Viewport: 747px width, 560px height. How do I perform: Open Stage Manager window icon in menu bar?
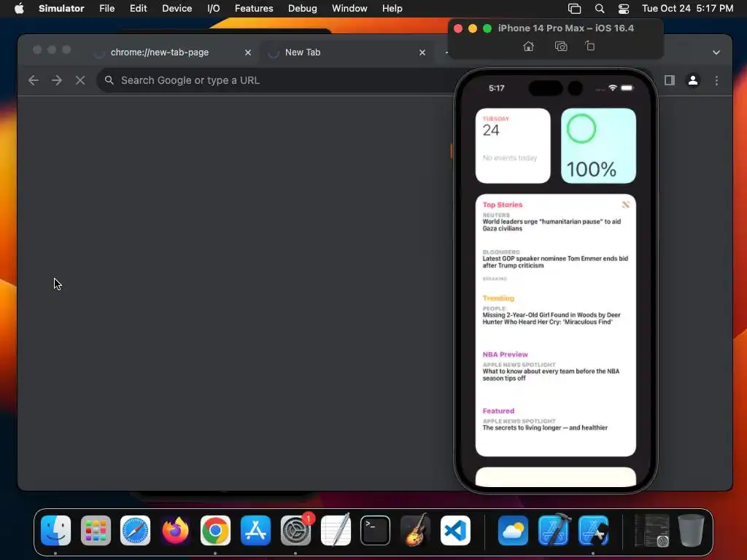click(x=575, y=9)
